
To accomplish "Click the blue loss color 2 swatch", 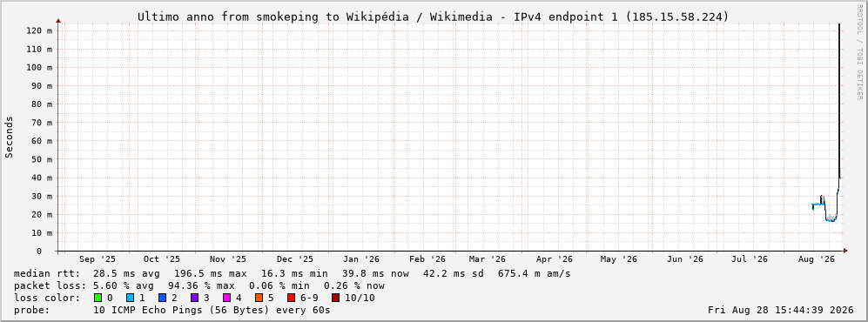I will [162, 298].
